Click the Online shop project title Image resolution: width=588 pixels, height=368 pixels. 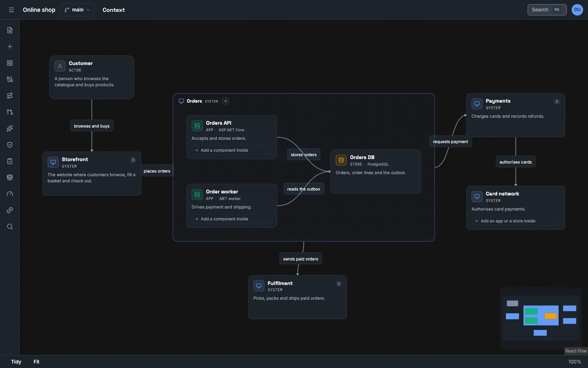click(39, 10)
